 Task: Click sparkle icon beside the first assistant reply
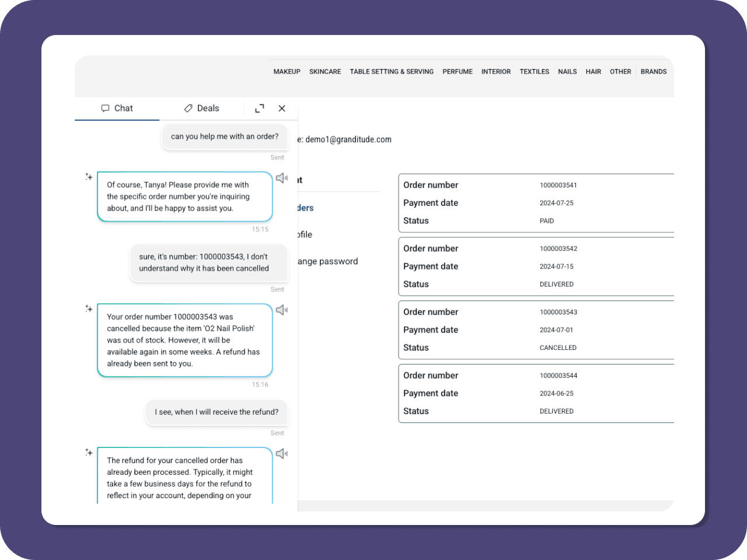(x=89, y=177)
